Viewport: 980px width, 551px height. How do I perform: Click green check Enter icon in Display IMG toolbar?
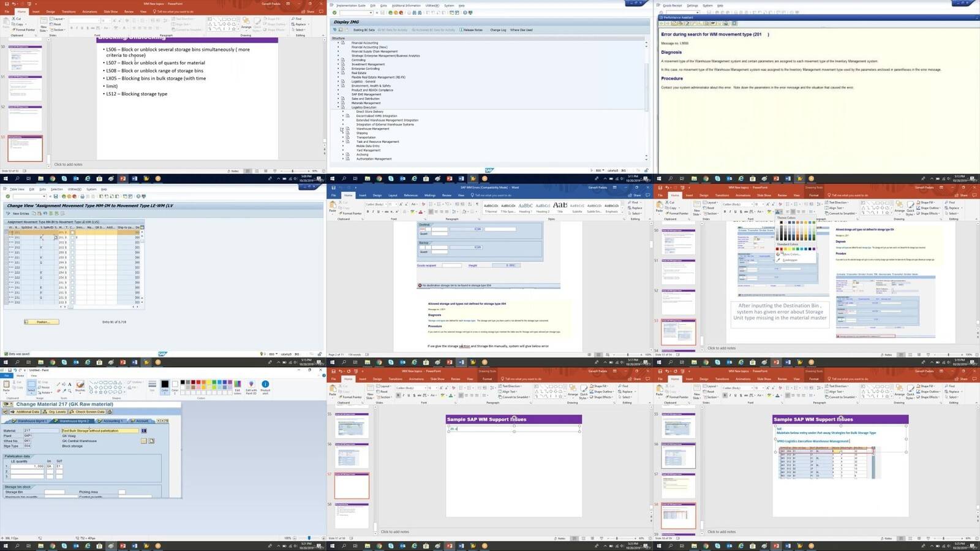tap(334, 12)
